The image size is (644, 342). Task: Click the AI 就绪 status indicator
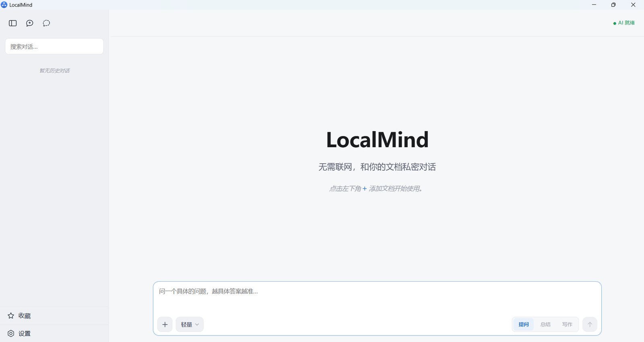(x=624, y=23)
